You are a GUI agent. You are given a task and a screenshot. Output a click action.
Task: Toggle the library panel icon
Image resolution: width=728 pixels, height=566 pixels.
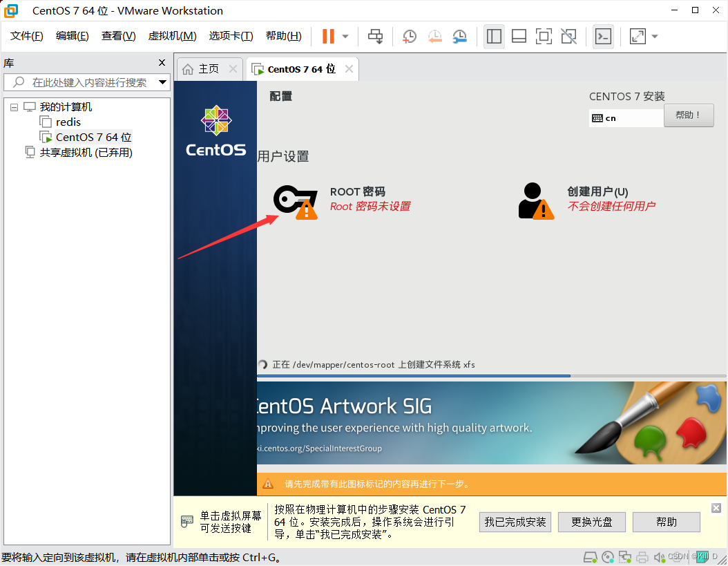coord(494,36)
